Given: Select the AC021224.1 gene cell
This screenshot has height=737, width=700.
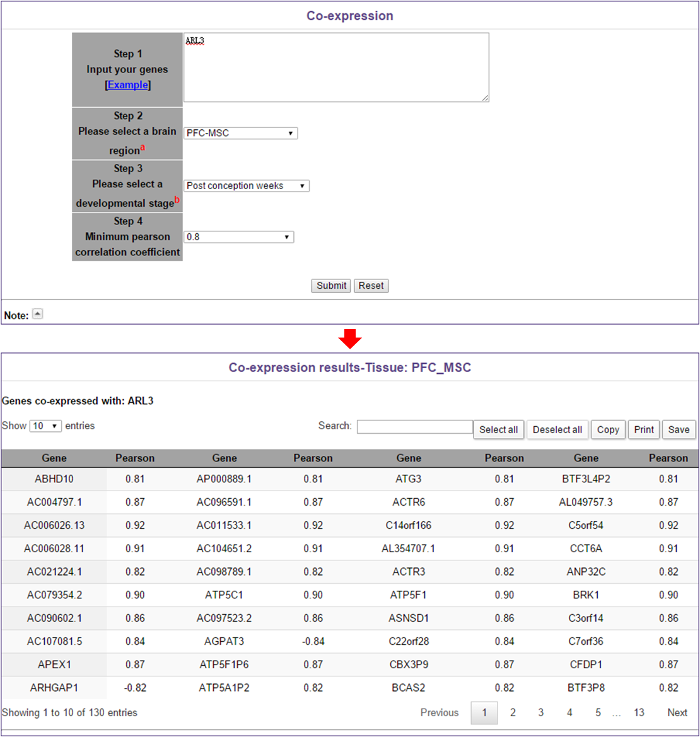Looking at the screenshot, I should click(x=54, y=572).
